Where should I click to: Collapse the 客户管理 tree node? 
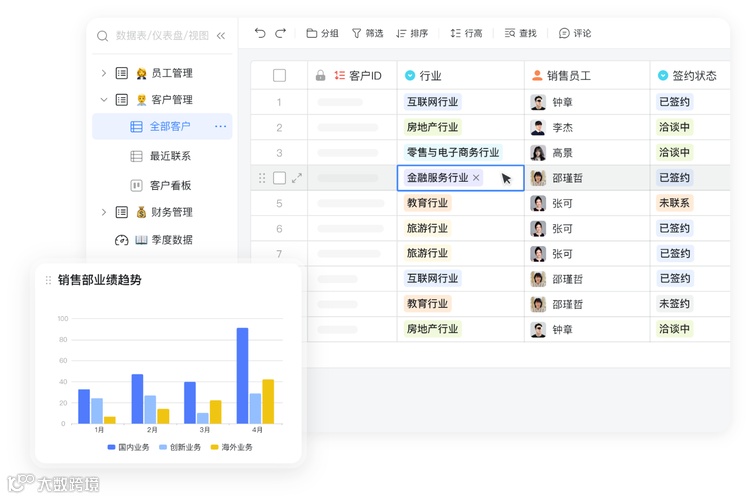tap(104, 100)
